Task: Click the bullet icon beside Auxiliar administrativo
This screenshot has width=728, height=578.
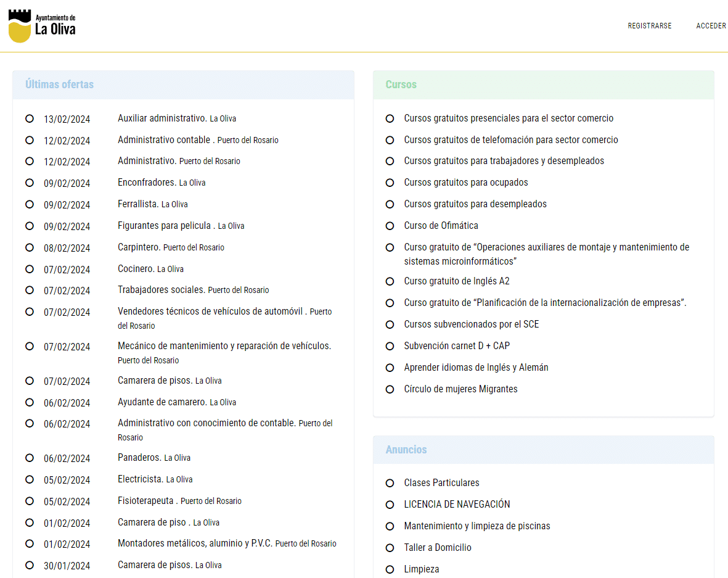Action: [30, 118]
